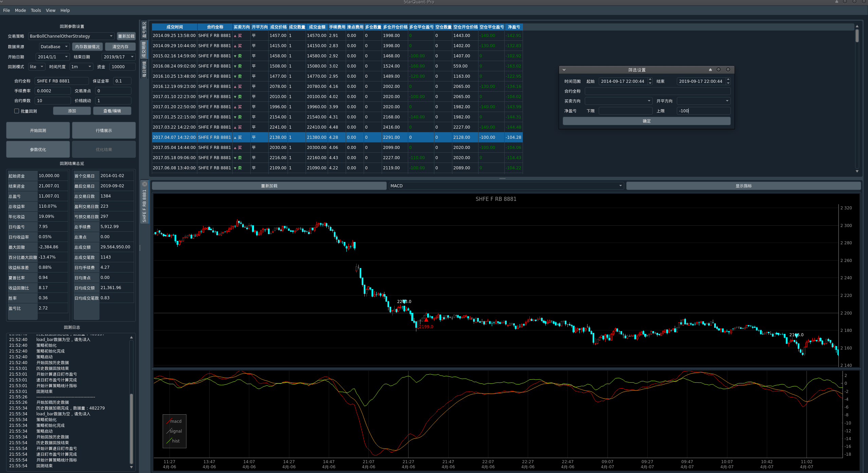Viewport: 868px width, 473px height.
Task: Click the collapse chevron in 筛选设置 title bar
Action: (x=564, y=70)
